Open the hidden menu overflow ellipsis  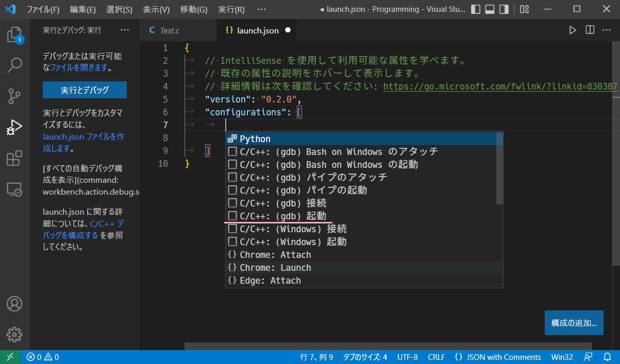pyautogui.click(x=261, y=9)
